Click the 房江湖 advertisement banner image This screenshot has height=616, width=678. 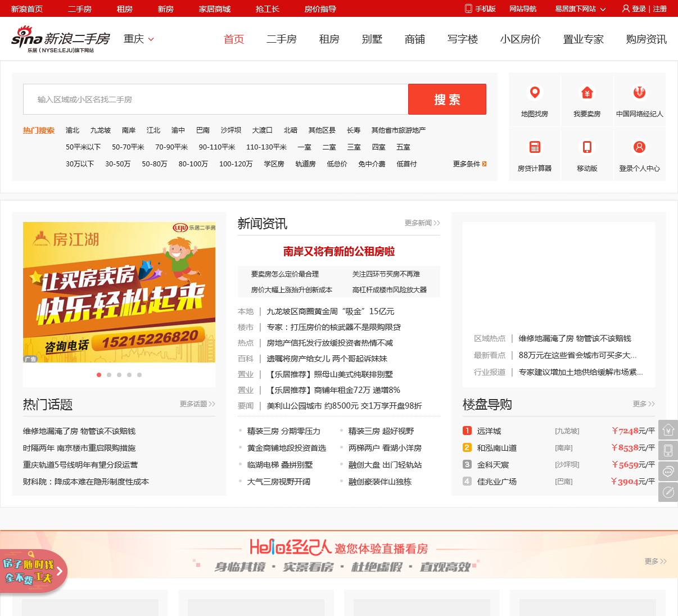[x=119, y=292]
